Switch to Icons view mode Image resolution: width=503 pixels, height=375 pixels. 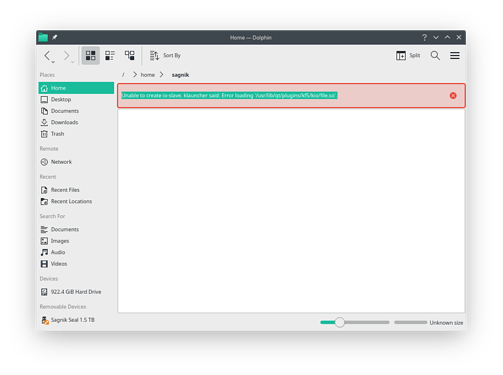[x=91, y=55]
